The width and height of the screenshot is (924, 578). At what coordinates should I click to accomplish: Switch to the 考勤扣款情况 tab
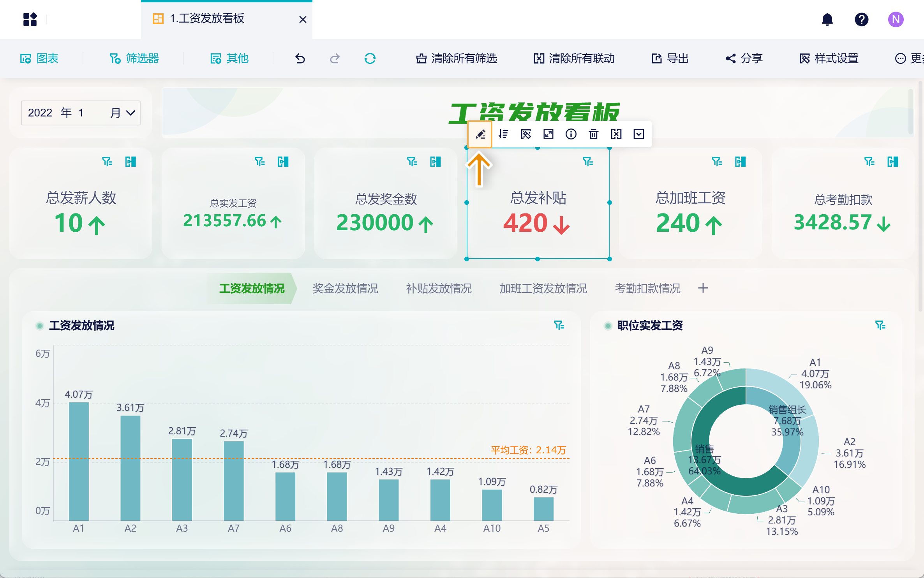click(x=647, y=289)
